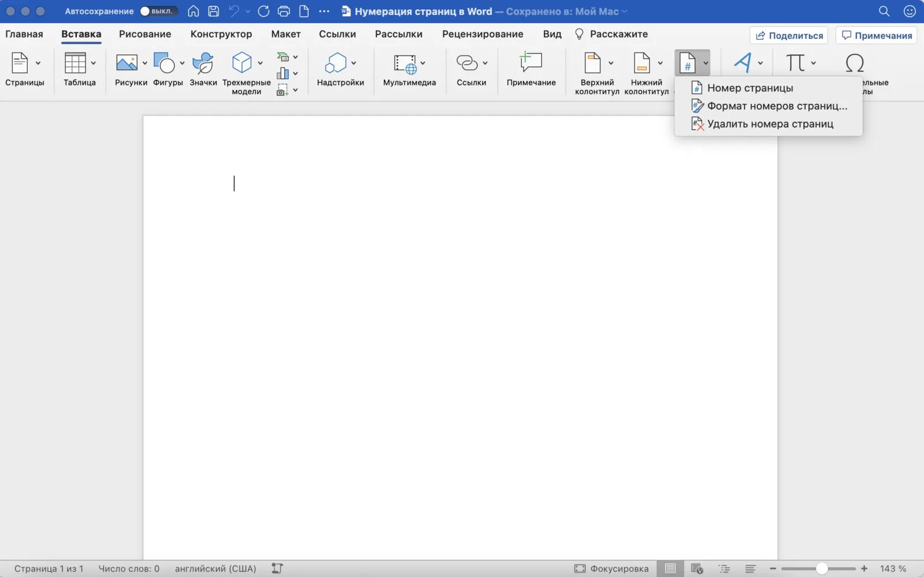The image size is (924, 577).
Task: Open the Надстройки add-ins icon
Action: (x=336, y=62)
